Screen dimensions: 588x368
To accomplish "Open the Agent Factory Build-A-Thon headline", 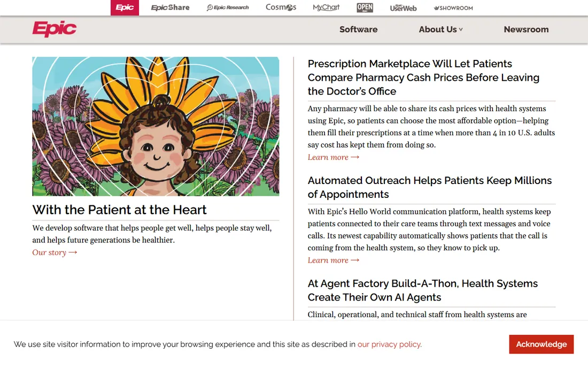I will [x=423, y=290].
